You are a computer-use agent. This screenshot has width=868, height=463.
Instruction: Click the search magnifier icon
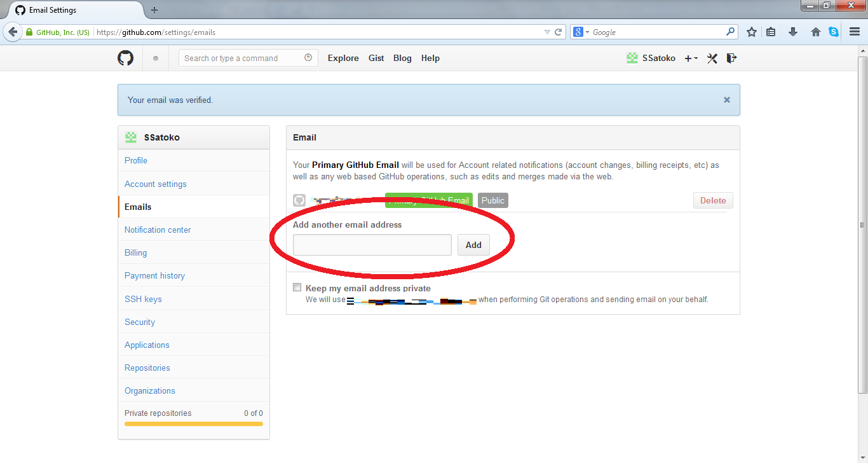coord(731,32)
